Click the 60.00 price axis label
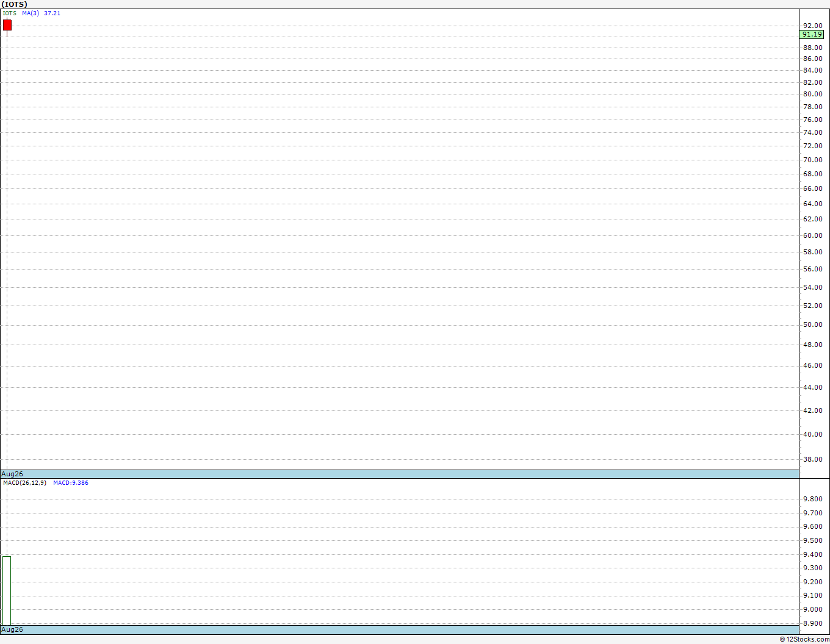This screenshot has height=644, width=830. point(812,235)
